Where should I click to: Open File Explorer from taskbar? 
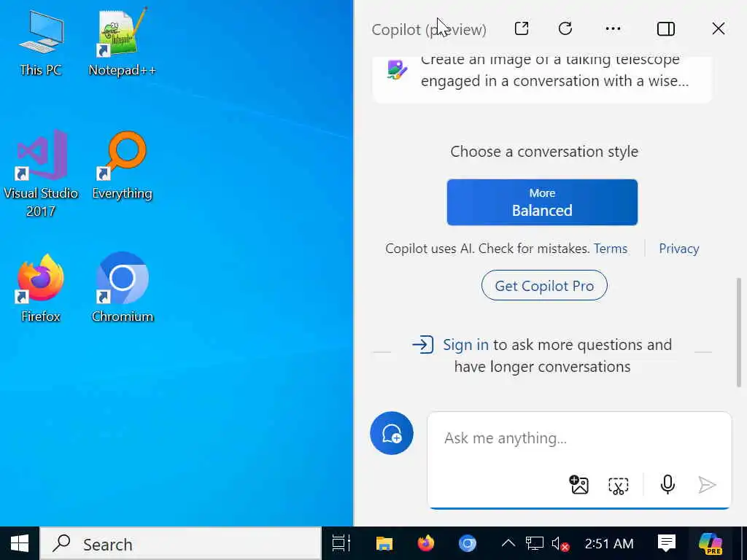pos(384,543)
